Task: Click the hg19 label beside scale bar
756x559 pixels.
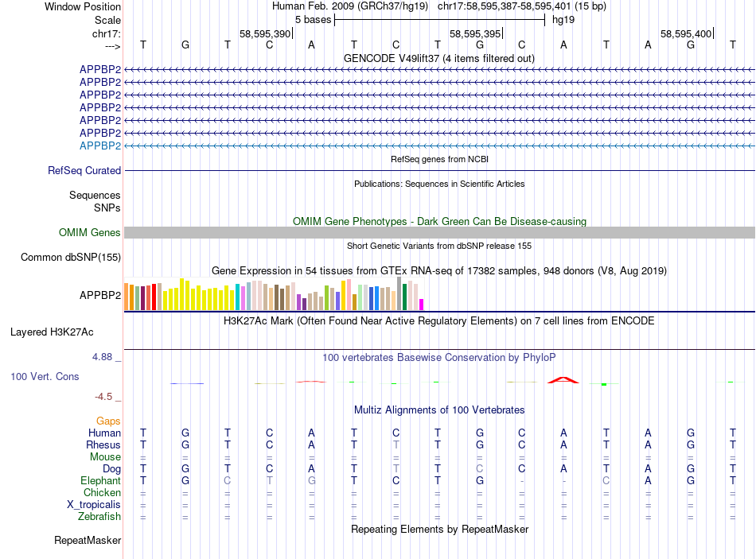Action: [x=563, y=20]
